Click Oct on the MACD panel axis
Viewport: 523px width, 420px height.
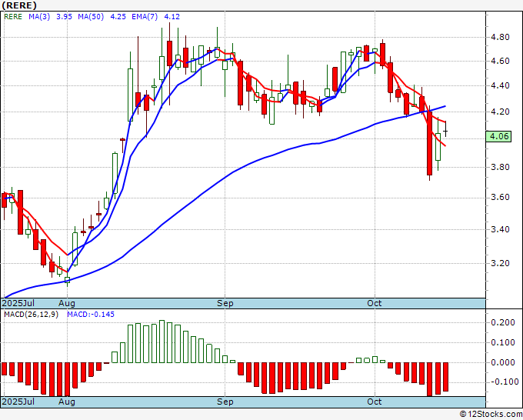tap(375, 402)
